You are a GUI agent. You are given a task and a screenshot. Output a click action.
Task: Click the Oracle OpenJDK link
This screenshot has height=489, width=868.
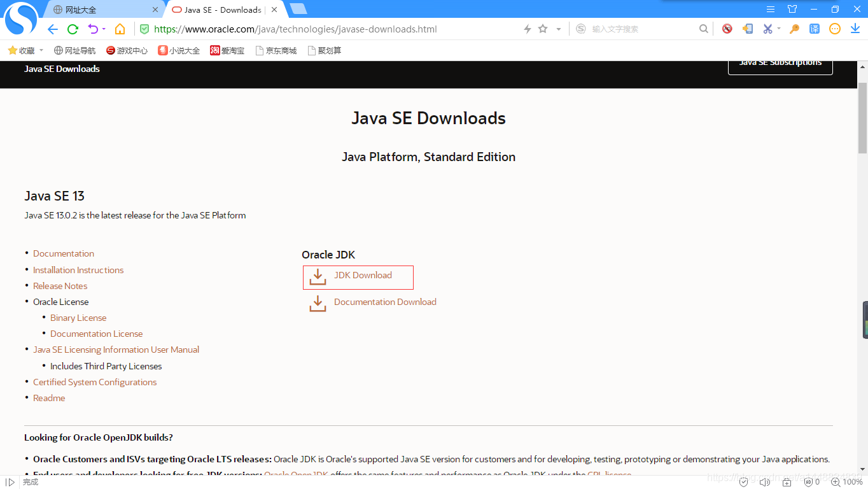tap(296, 475)
